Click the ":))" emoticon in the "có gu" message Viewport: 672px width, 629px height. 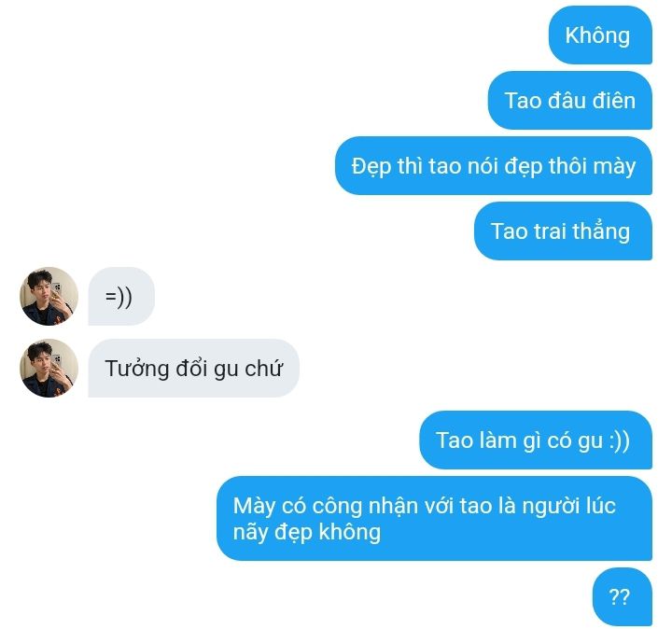(620, 440)
